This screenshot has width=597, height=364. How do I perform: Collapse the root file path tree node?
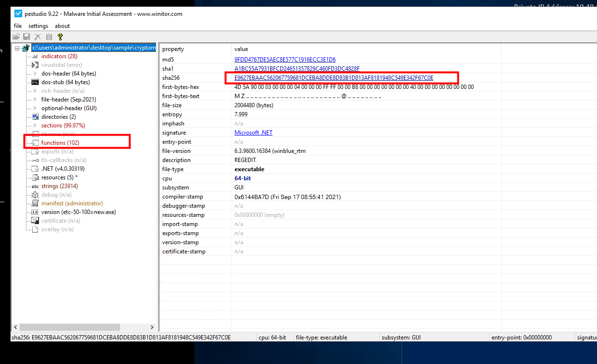click(17, 48)
